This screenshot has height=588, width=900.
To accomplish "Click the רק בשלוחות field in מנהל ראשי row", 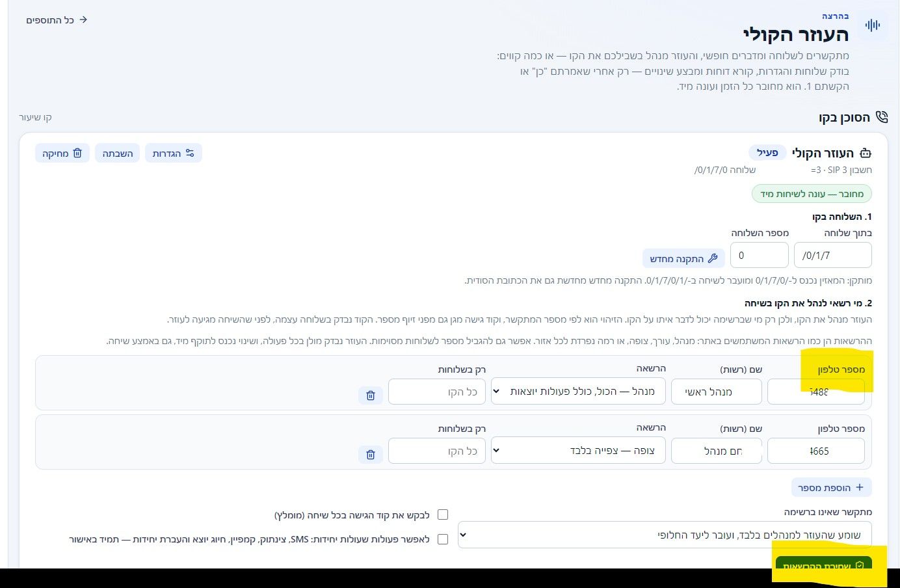I will 437,392.
